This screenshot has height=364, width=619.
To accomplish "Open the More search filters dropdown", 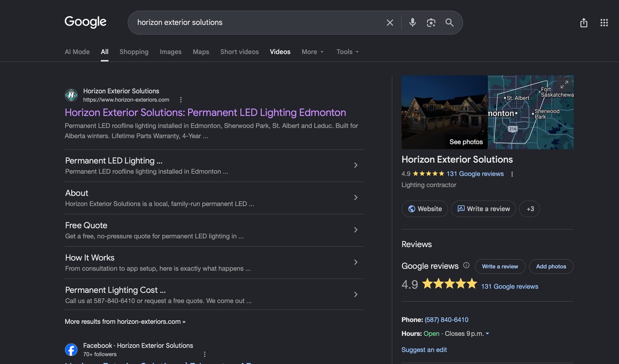I will 313,52.
